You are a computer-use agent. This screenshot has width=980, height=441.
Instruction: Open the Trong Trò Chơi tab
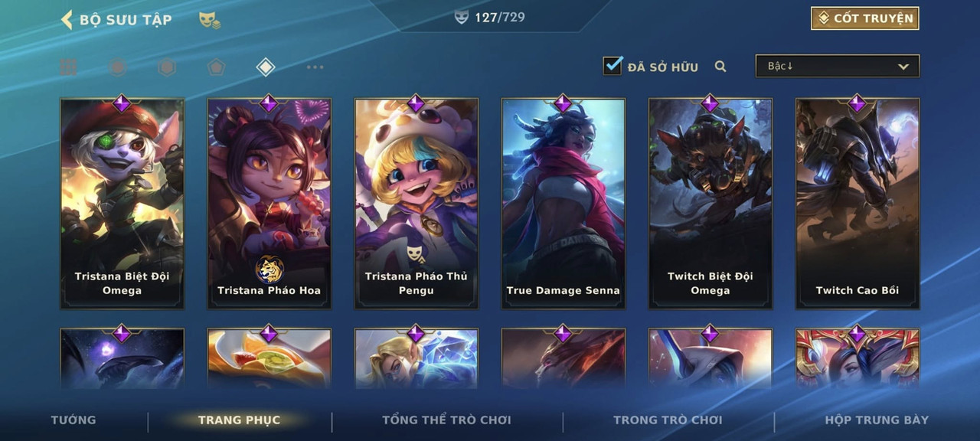(668, 420)
